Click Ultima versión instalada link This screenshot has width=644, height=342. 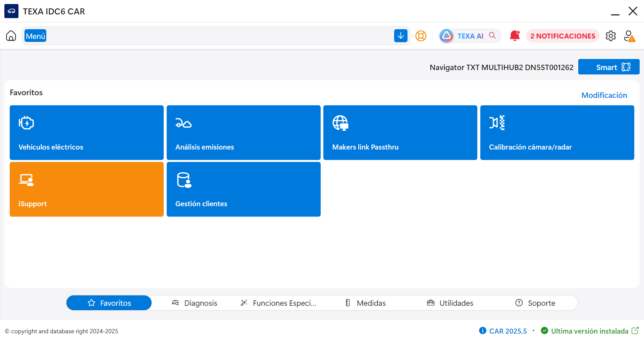(590, 331)
